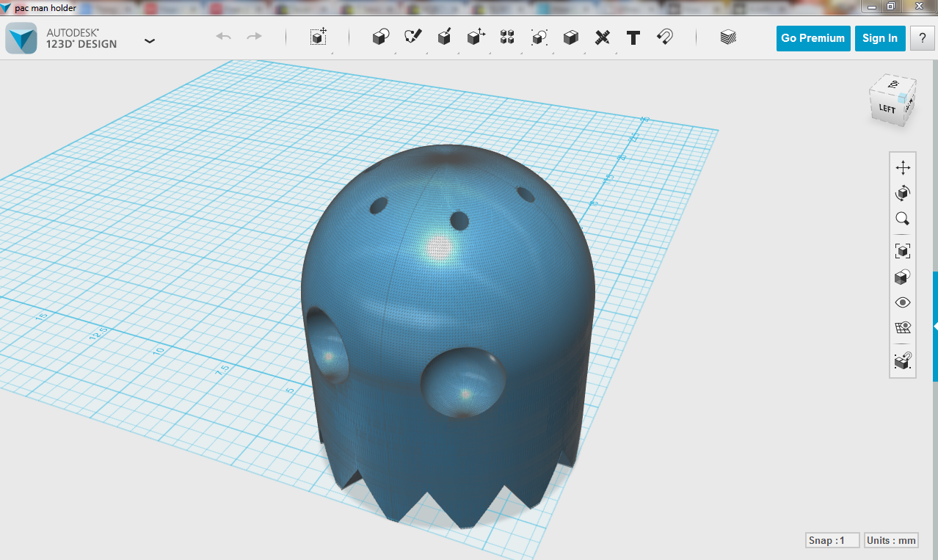Open the Primitives tool menu
938x560 pixels.
[x=380, y=37]
